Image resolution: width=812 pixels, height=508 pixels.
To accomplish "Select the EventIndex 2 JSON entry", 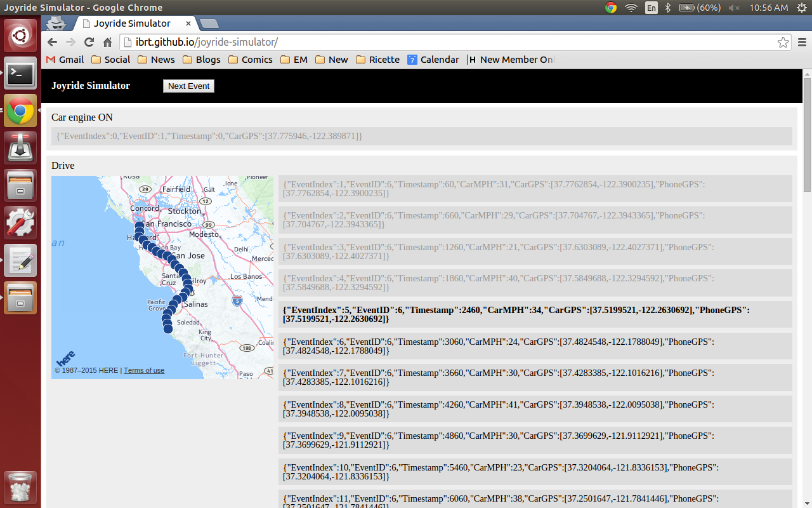I will click(x=535, y=220).
